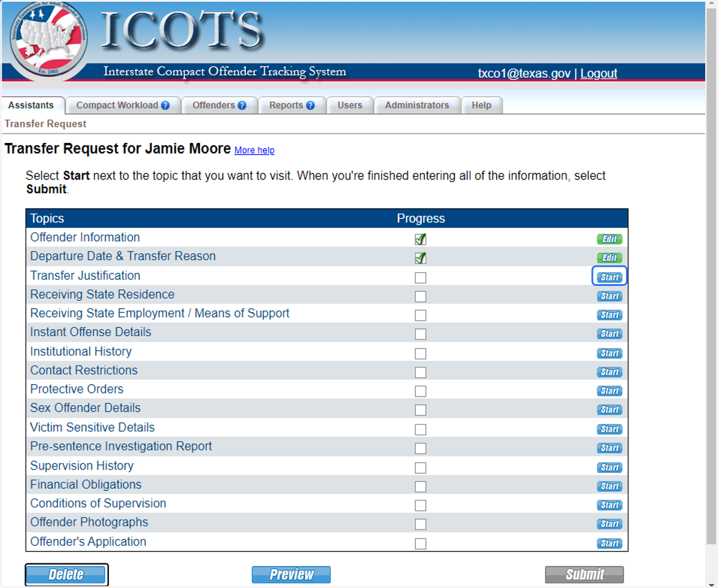The width and height of the screenshot is (718, 588).
Task: Click the txco1@texas.gov user email
Action: [524, 74]
